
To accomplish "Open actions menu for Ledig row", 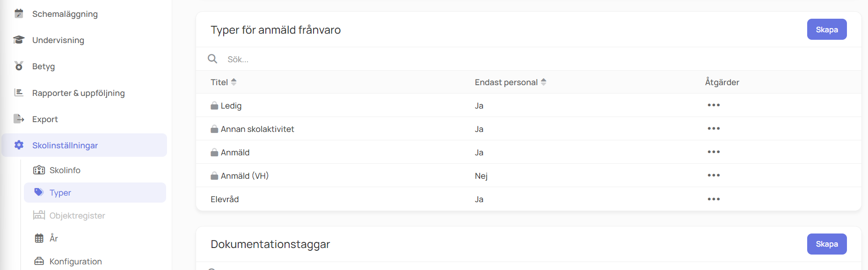I will [714, 105].
